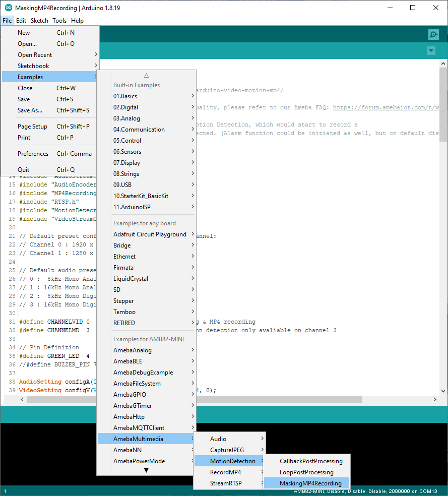Open the SD examples submenu
The image size is (448, 496).
[146, 289]
